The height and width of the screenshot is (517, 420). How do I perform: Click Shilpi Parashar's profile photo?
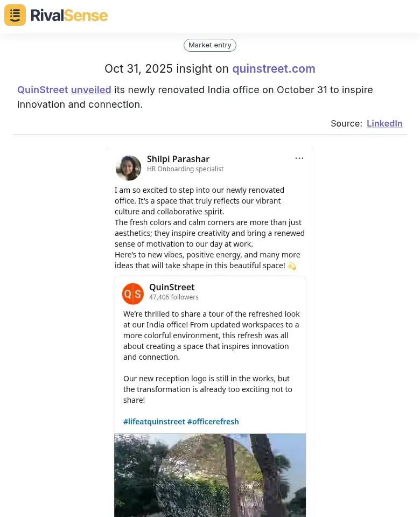click(x=128, y=168)
